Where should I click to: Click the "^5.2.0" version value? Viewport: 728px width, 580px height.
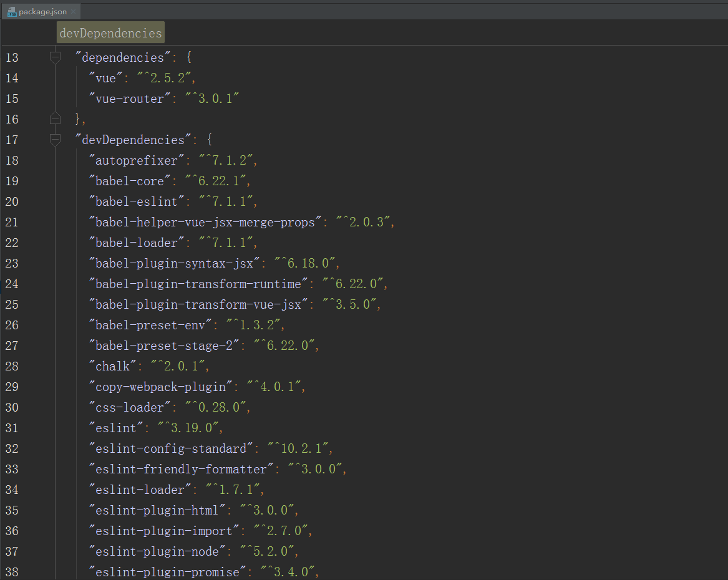click(267, 551)
